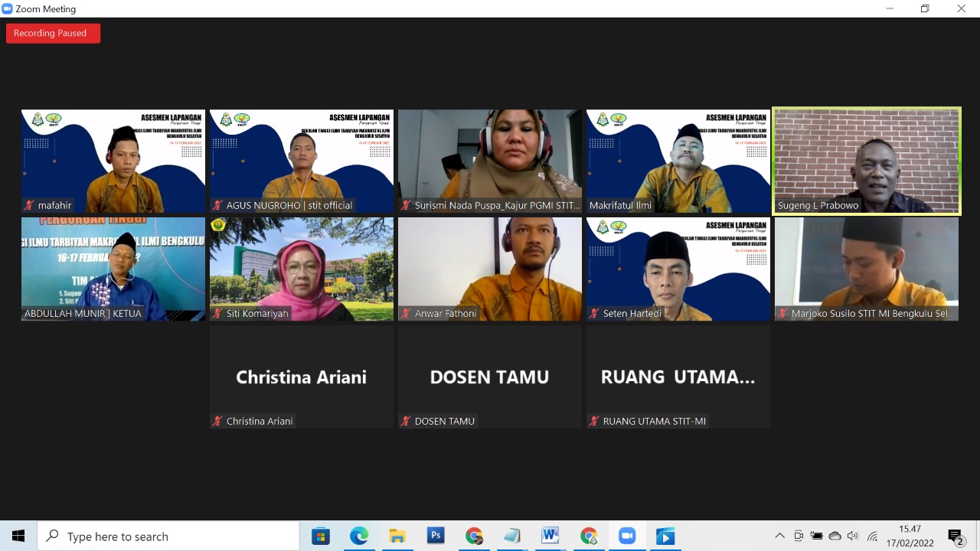Select Sugeng L Prabowo's video tile
This screenshot has height=551, width=980.
(x=866, y=161)
